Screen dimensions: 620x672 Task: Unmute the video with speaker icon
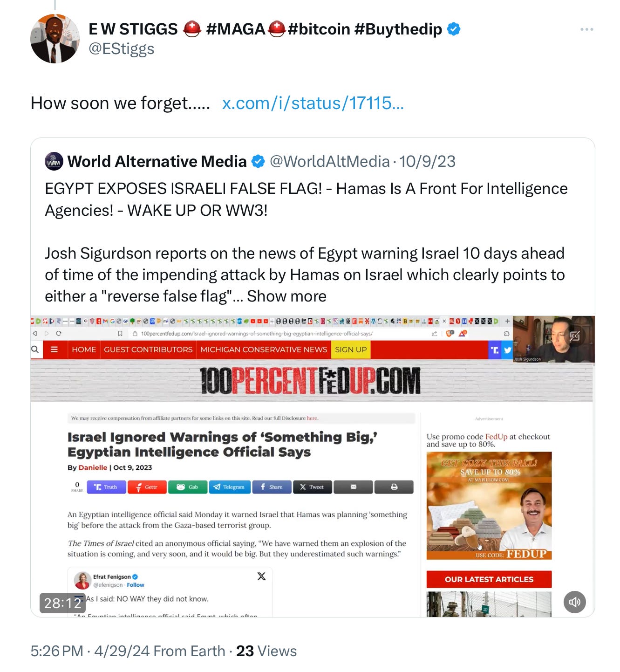(574, 602)
